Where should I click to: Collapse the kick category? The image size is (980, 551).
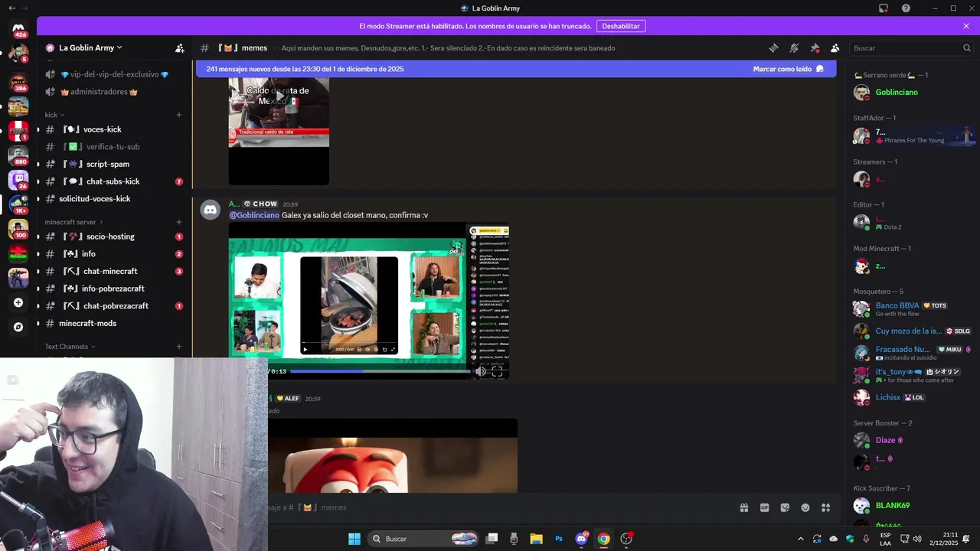tap(54, 115)
